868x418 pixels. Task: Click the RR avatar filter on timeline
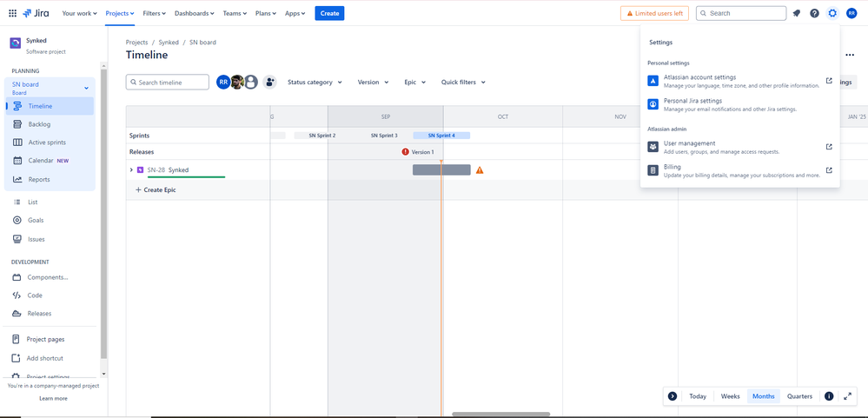[x=223, y=82]
